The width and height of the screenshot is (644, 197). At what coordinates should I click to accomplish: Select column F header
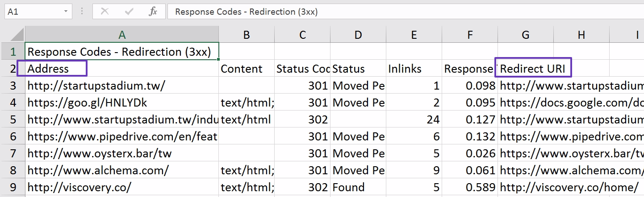pos(470,35)
